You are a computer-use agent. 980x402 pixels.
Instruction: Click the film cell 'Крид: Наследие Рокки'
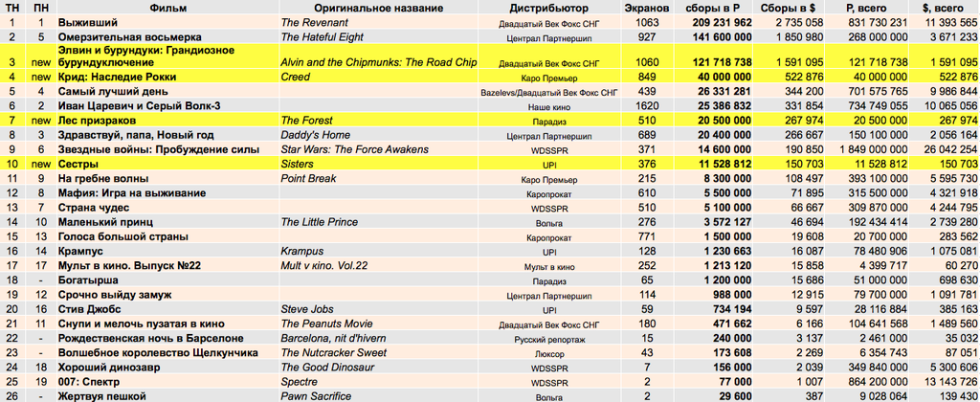coord(117,78)
